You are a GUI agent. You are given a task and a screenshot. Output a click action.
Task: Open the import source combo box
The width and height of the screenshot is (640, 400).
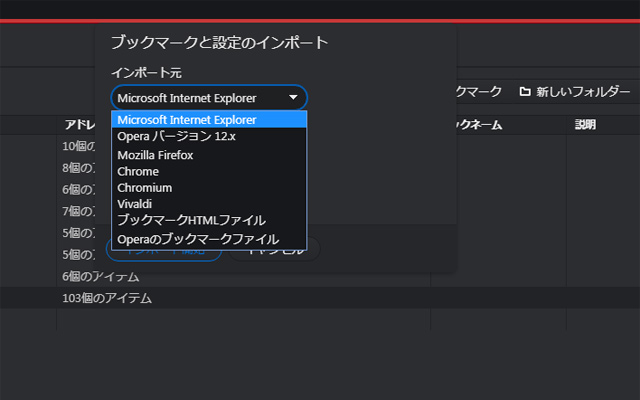209,98
